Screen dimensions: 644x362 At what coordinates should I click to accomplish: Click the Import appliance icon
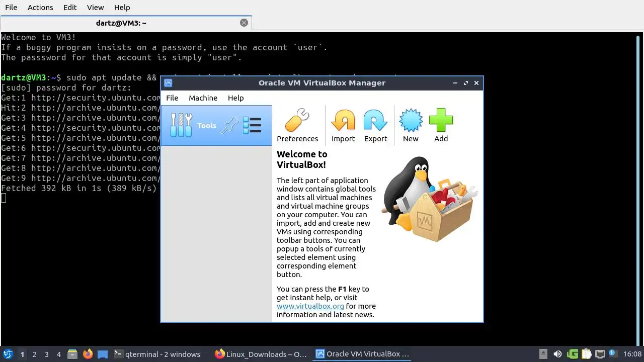(343, 126)
